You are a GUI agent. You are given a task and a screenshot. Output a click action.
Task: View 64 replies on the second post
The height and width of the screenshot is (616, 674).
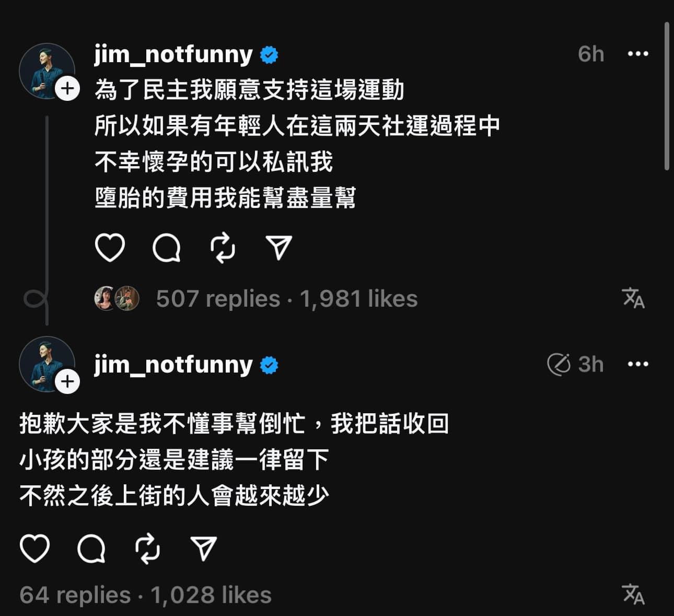coord(75,595)
